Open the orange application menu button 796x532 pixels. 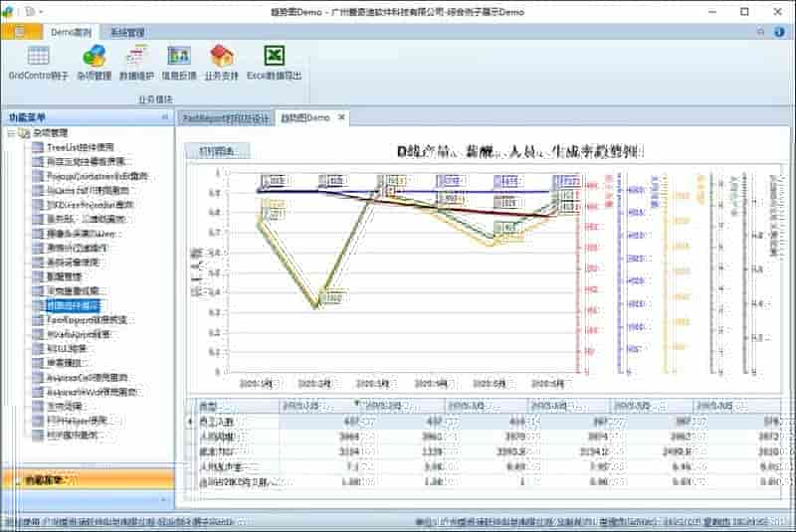click(21, 32)
